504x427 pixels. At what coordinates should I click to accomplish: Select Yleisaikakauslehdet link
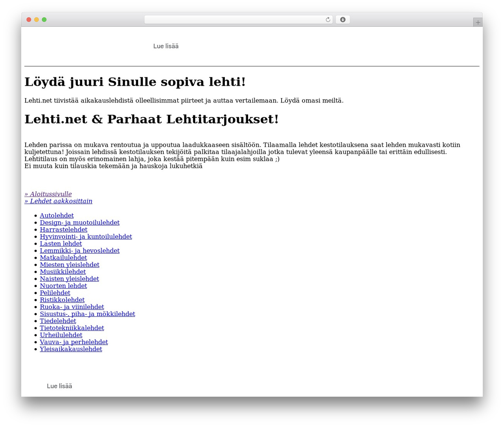click(x=71, y=349)
